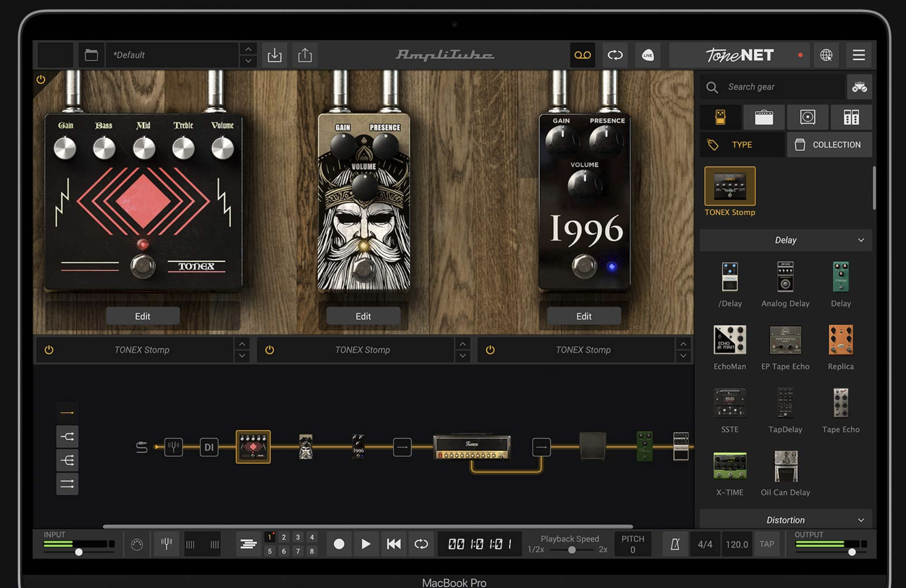Viewport: 906px width, 588px height.
Task: Toggle power of middle TONEX Stomp slot
Action: coord(269,350)
